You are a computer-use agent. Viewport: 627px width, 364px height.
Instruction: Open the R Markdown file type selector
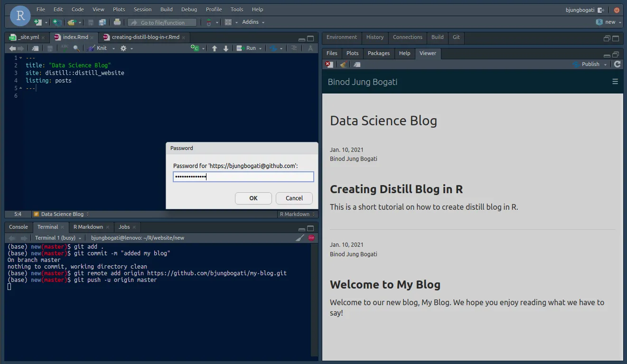click(x=296, y=214)
